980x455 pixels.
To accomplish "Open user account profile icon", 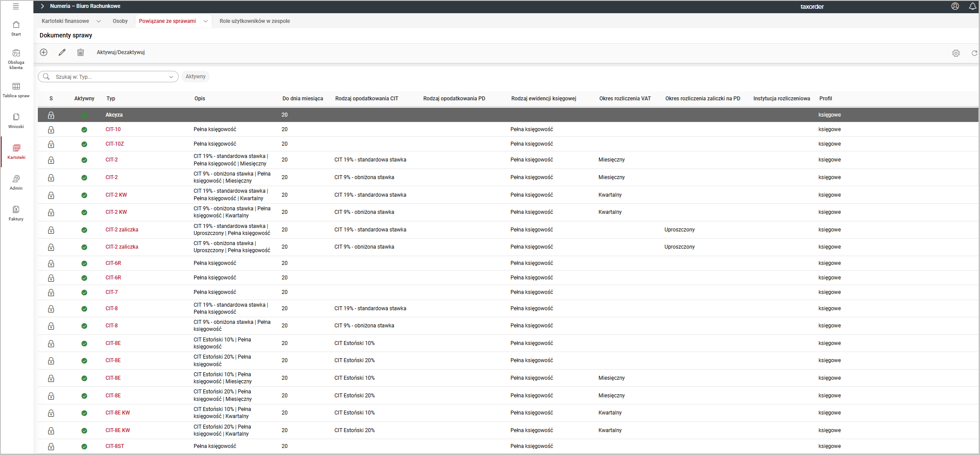I will tap(955, 6).
